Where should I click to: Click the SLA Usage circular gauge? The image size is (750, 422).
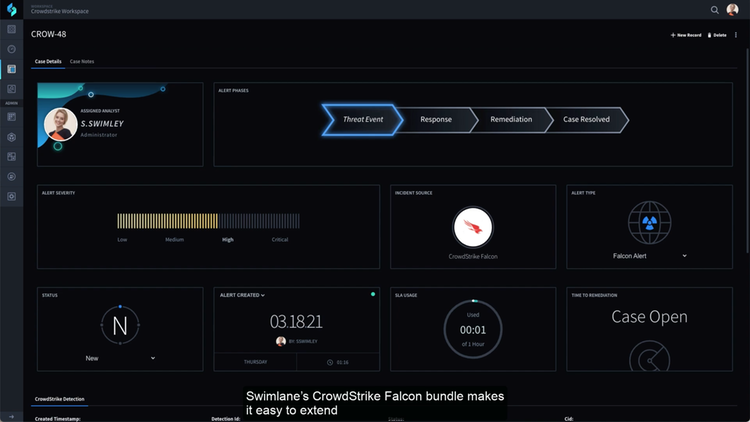click(473, 329)
